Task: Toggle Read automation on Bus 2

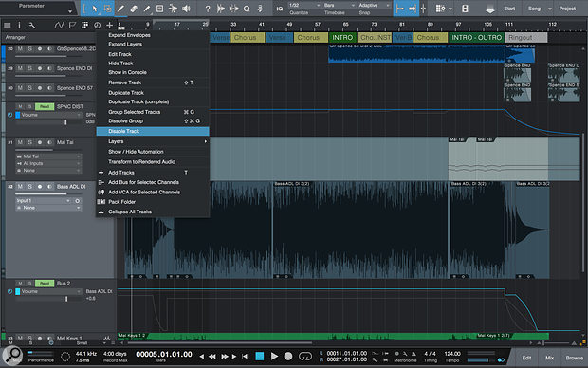Action: pyautogui.click(x=45, y=284)
